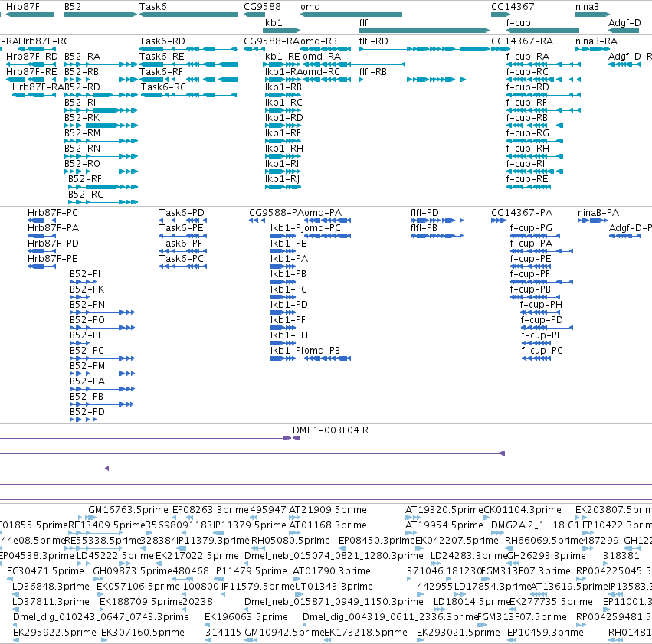
Task: Select transcript label ninaB-RA
Action: [597, 41]
